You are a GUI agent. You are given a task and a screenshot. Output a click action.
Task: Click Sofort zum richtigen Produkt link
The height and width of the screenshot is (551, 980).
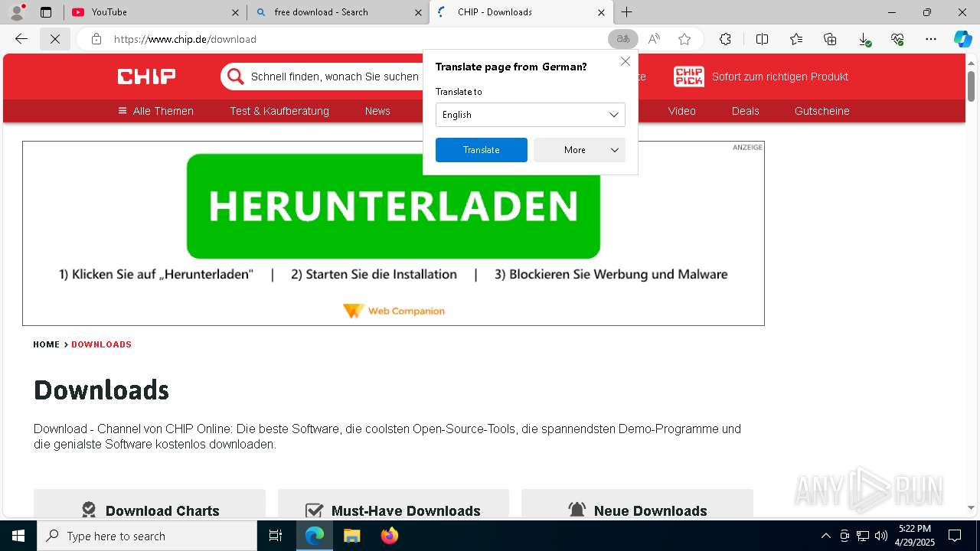point(780,77)
